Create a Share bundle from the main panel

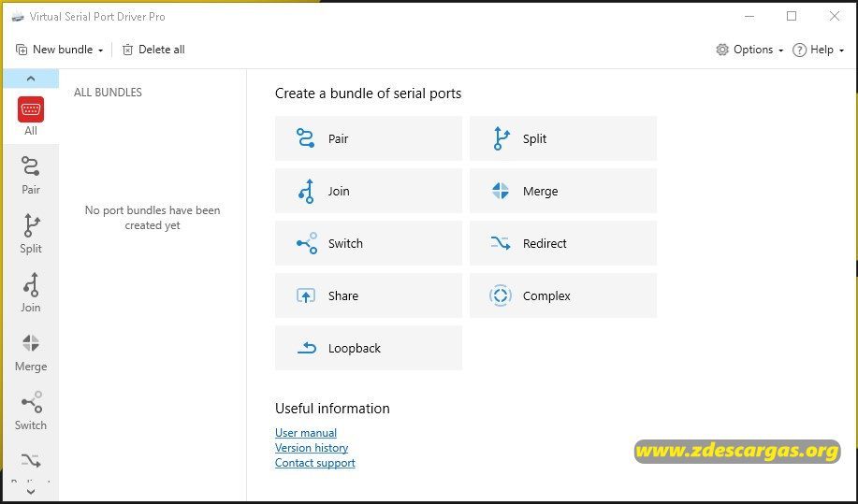(369, 295)
